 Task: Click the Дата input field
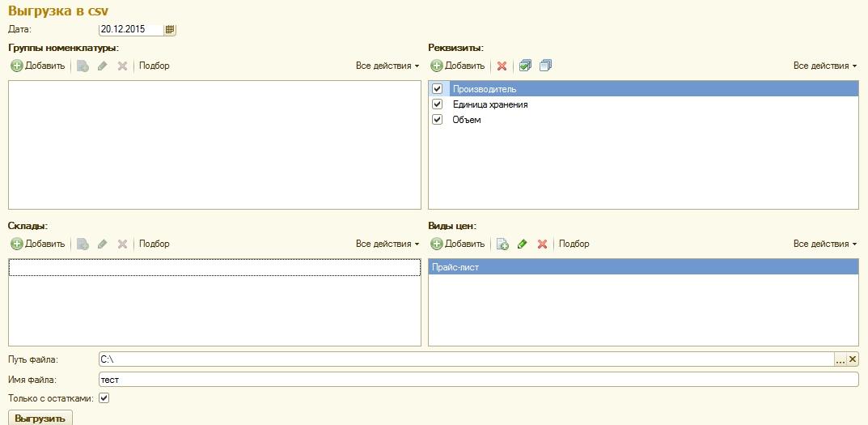point(132,29)
